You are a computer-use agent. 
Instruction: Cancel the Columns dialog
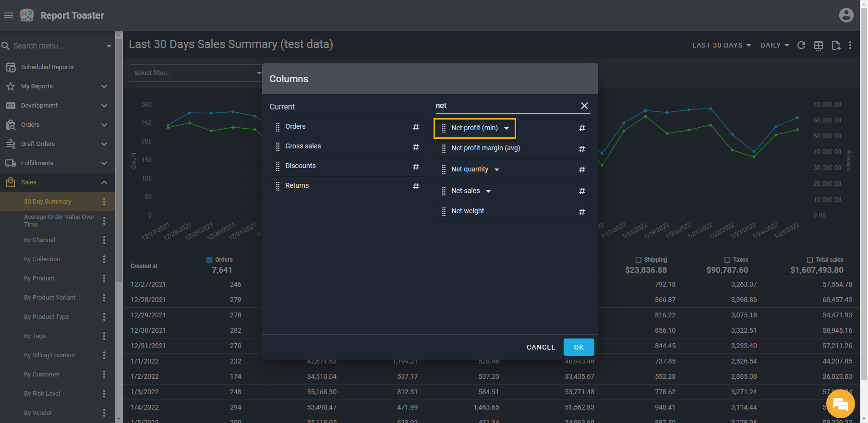(x=541, y=347)
